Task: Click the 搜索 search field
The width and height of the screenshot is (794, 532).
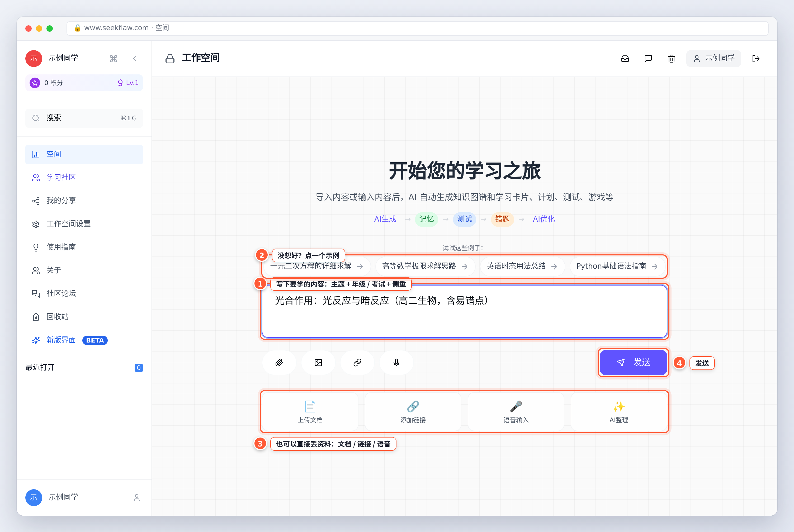Action: pos(84,118)
